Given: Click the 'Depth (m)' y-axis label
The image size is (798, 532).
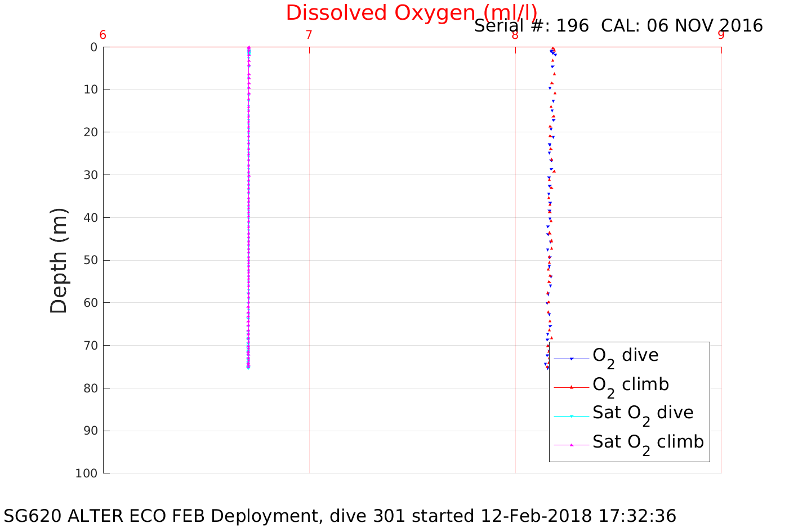Looking at the screenshot, I should point(59,260).
